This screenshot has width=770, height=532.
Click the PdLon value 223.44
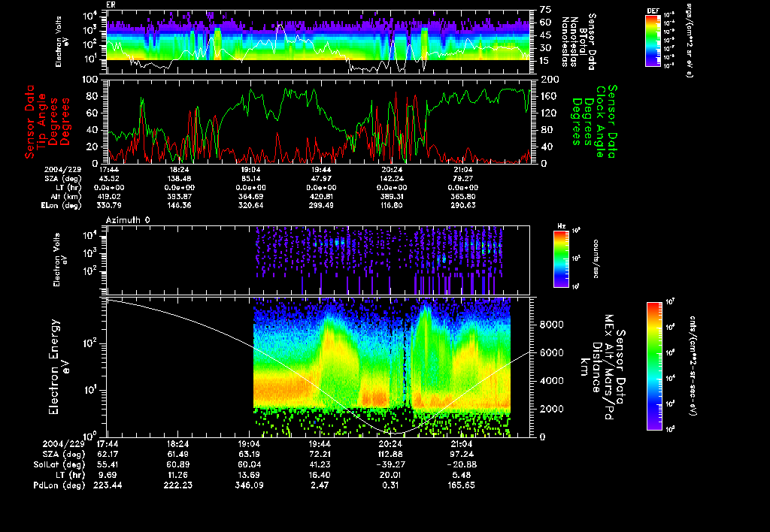108,485
